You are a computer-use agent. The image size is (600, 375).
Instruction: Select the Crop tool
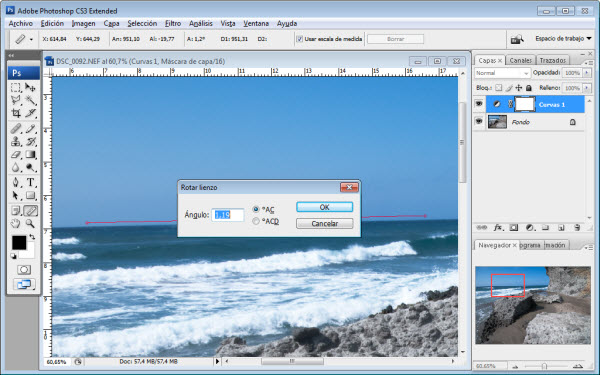tap(16, 113)
